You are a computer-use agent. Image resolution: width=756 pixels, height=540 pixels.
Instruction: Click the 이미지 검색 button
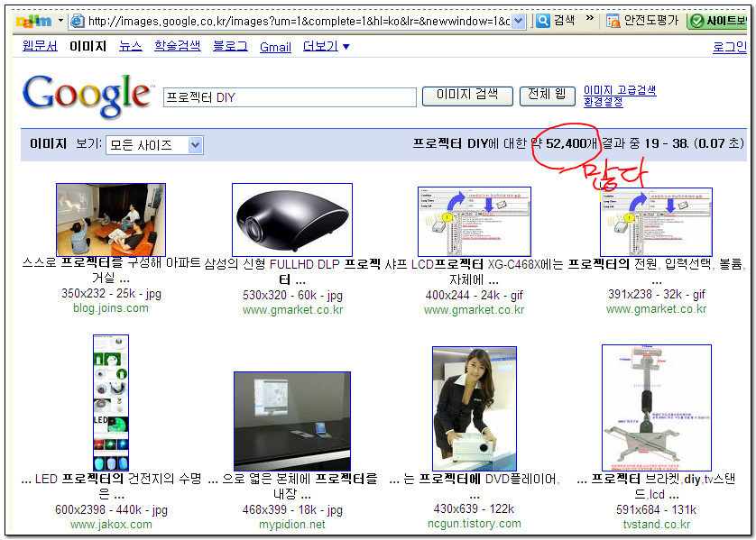[x=467, y=96]
